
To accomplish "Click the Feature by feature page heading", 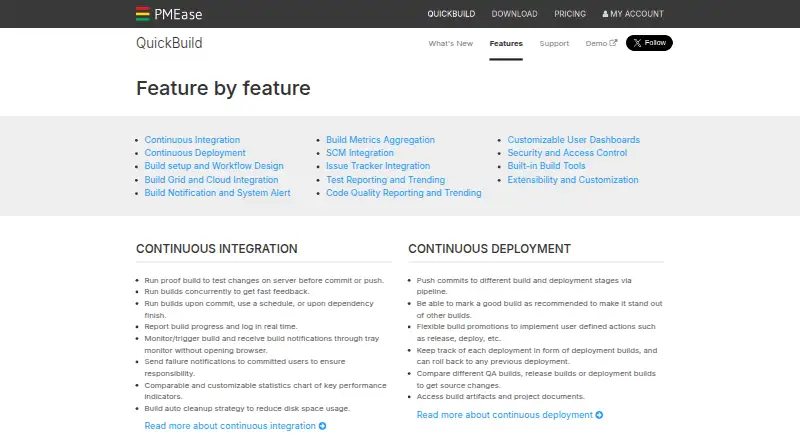I will 223,88.
